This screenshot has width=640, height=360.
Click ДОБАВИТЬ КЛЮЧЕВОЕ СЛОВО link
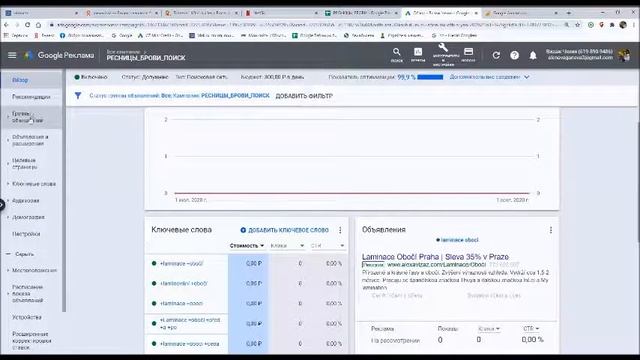click(288, 230)
